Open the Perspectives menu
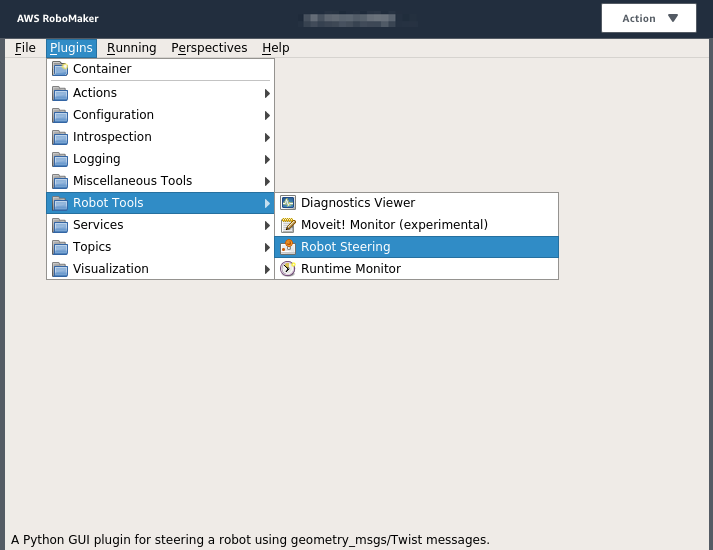The width and height of the screenshot is (713, 550). (x=209, y=48)
